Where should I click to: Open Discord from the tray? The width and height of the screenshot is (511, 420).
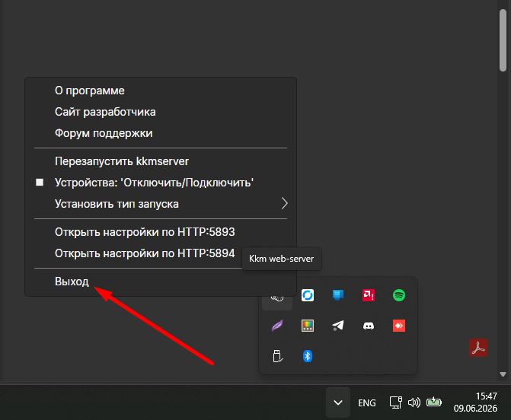[369, 326]
